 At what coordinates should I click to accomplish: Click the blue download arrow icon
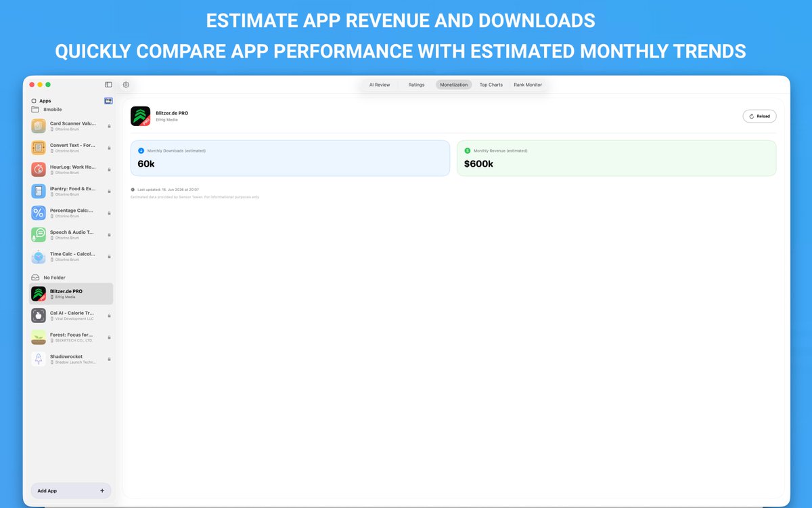pos(141,151)
